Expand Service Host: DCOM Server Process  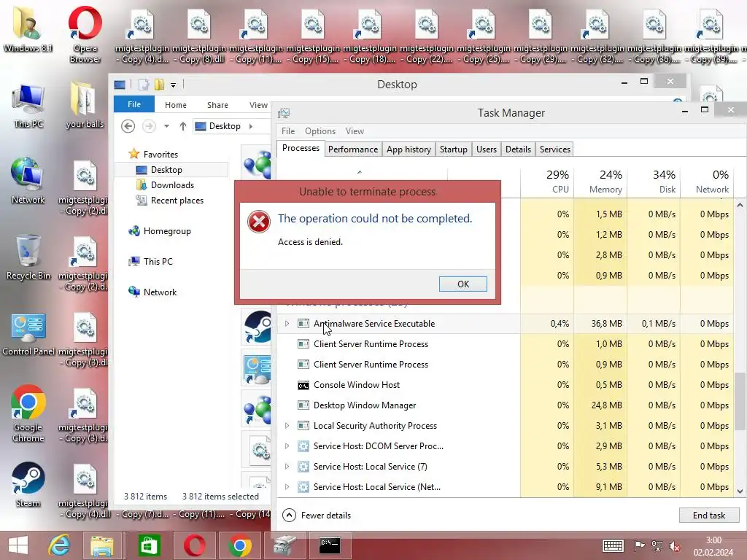click(x=287, y=446)
